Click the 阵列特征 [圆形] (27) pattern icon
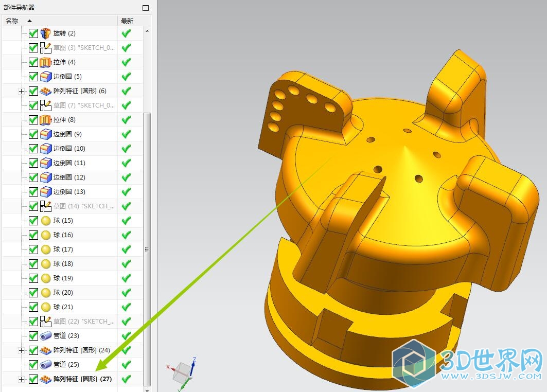Image resolution: width=547 pixels, height=392 pixels. 46,379
